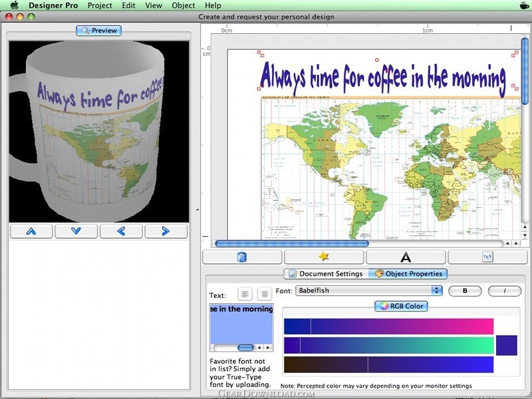Viewport: 532px width, 399px height.
Task: Click the RGB Color button
Action: point(402,306)
